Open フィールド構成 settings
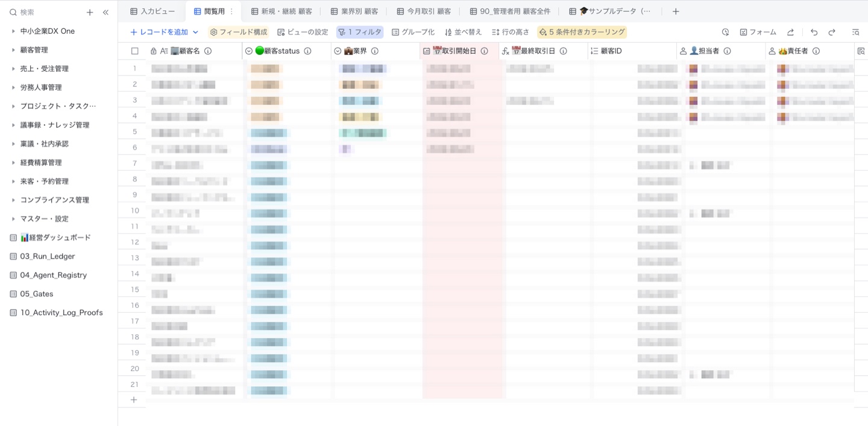 (x=238, y=32)
